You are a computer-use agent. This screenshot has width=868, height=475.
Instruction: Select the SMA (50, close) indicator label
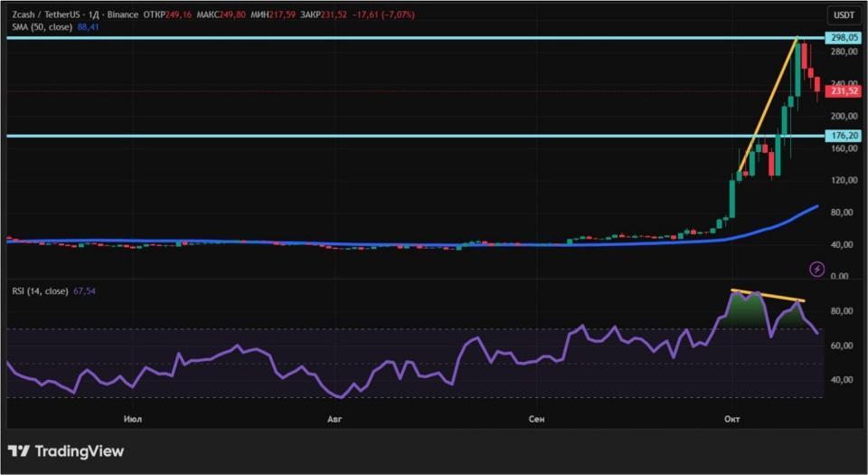pyautogui.click(x=42, y=27)
